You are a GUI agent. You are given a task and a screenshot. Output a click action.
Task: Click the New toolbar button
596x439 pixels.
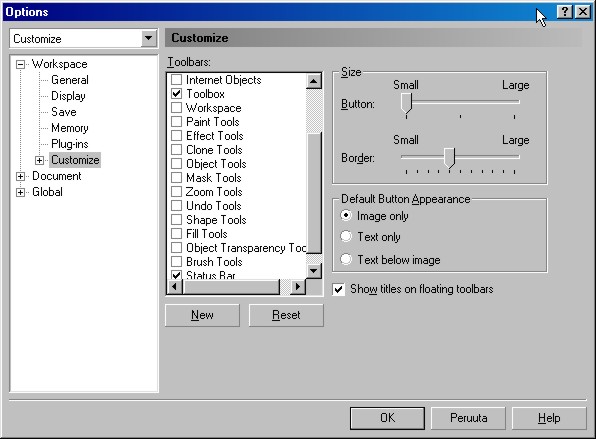(202, 315)
